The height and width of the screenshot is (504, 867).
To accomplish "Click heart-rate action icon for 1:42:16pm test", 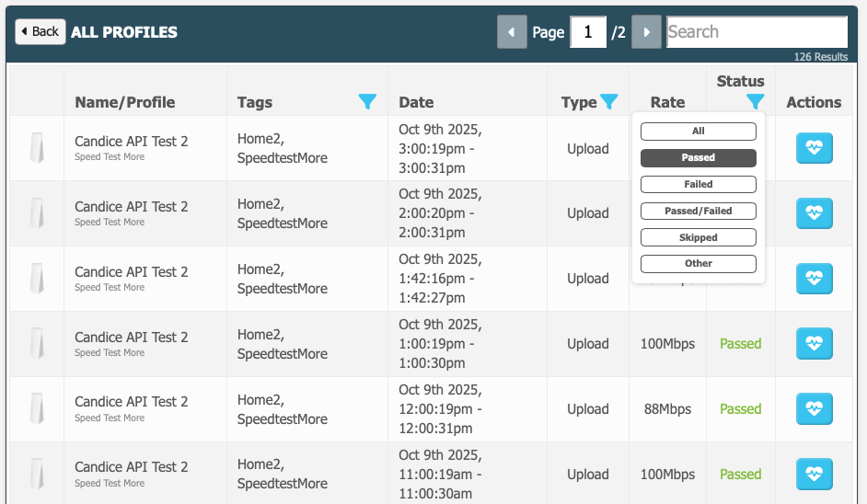I will (x=814, y=279).
